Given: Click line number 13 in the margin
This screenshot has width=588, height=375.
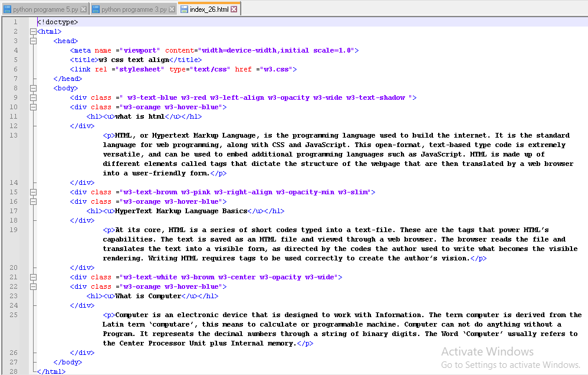Looking at the screenshot, I should coord(14,135).
